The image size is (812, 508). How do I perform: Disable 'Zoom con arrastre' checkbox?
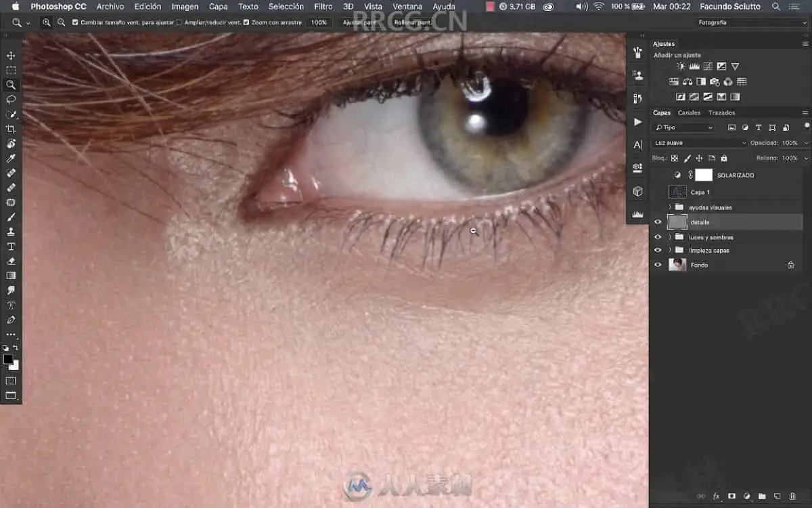[246, 22]
